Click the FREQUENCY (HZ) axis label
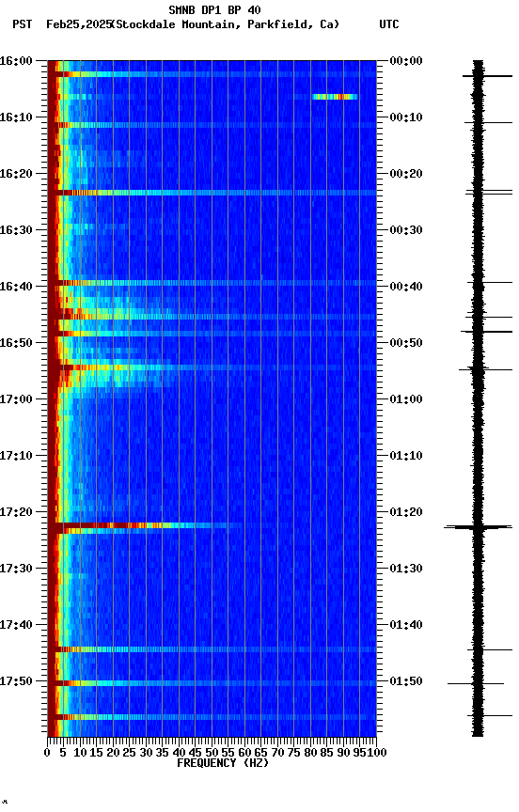Image resolution: width=519 pixels, height=812 pixels. pos(223,764)
